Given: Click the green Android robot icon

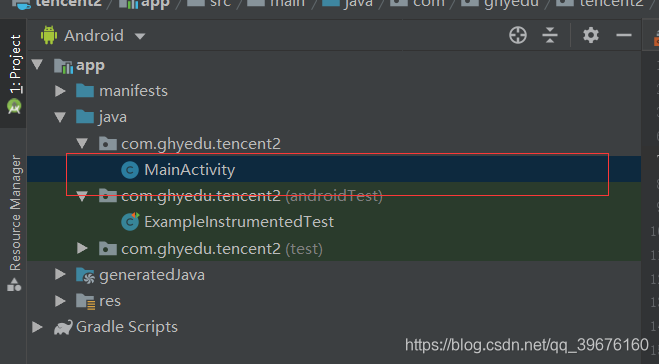Looking at the screenshot, I should [x=49, y=35].
